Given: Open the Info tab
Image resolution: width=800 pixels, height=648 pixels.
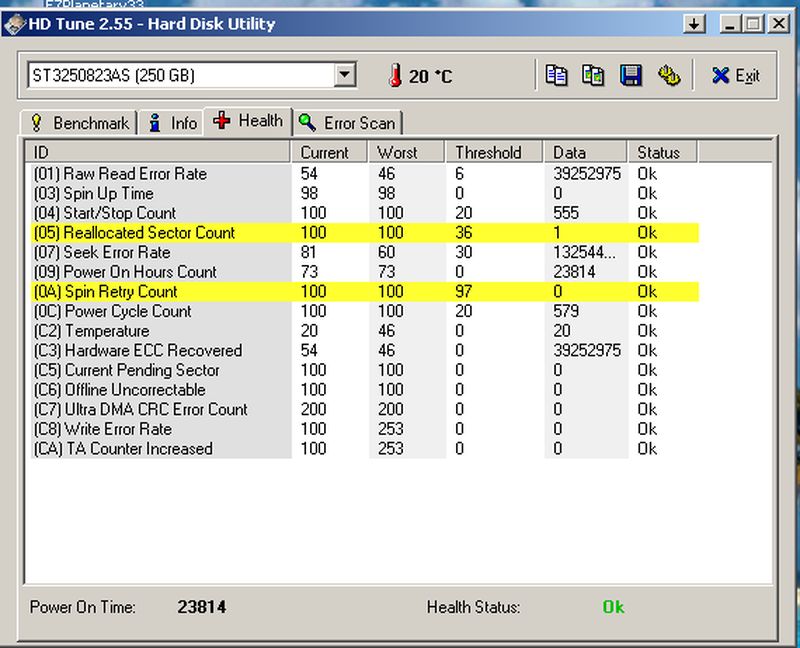Looking at the screenshot, I should (x=171, y=123).
